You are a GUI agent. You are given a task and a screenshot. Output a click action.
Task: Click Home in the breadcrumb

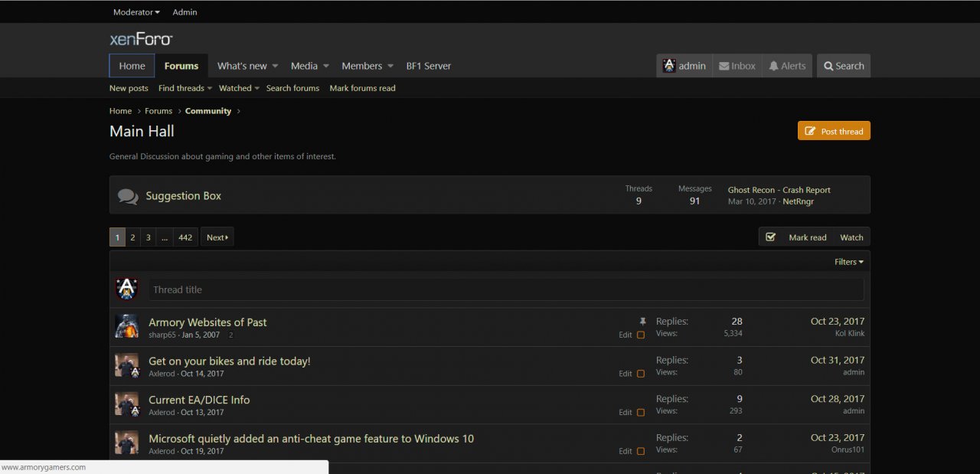pos(120,111)
